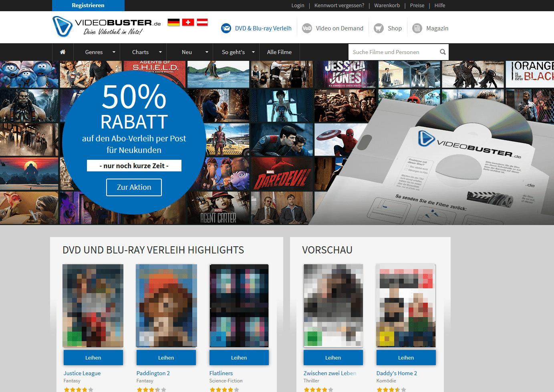Click the Flatliners cover thumbnail

[239, 306]
